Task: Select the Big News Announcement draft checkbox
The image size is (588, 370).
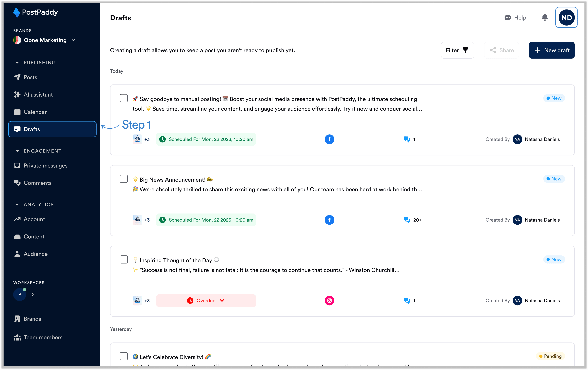Action: [124, 179]
